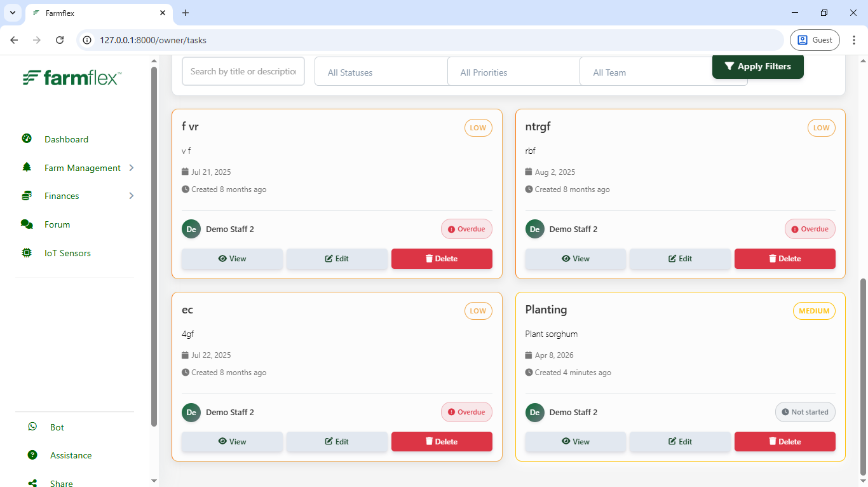The width and height of the screenshot is (868, 487).
Task: Open the tab search dropdown arrow
Action: pyautogui.click(x=12, y=13)
